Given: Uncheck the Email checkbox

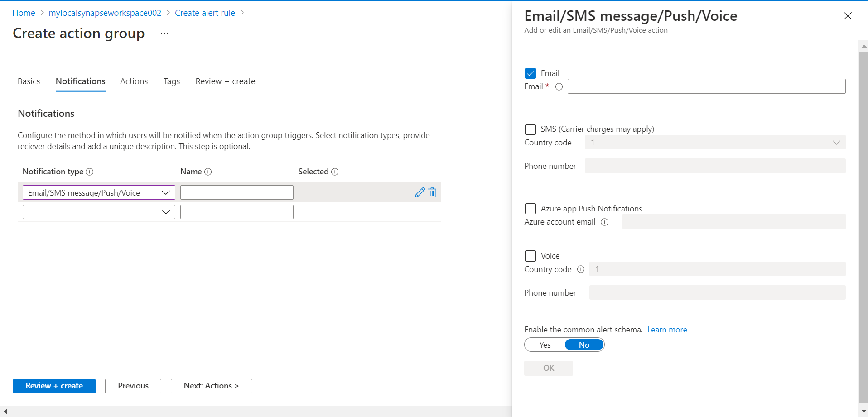Looking at the screenshot, I should 530,73.
